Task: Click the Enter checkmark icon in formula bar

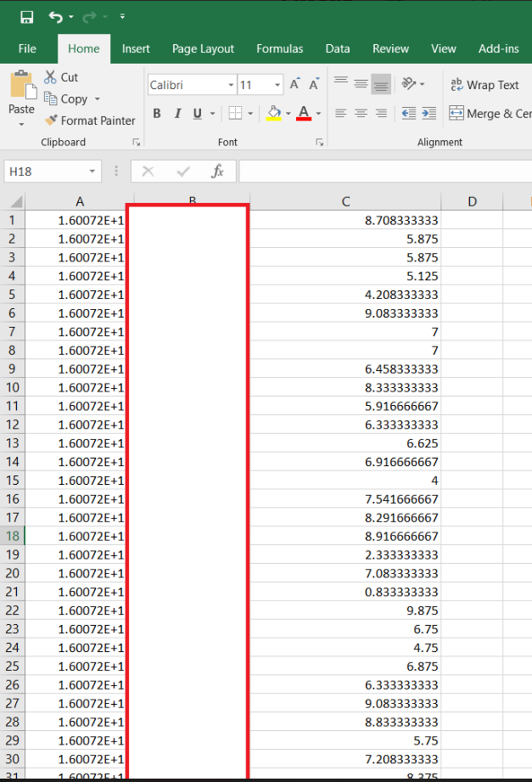Action: click(183, 172)
